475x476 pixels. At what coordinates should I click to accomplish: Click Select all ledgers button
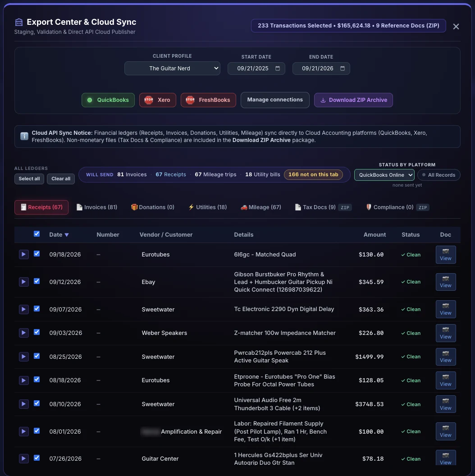pyautogui.click(x=29, y=179)
